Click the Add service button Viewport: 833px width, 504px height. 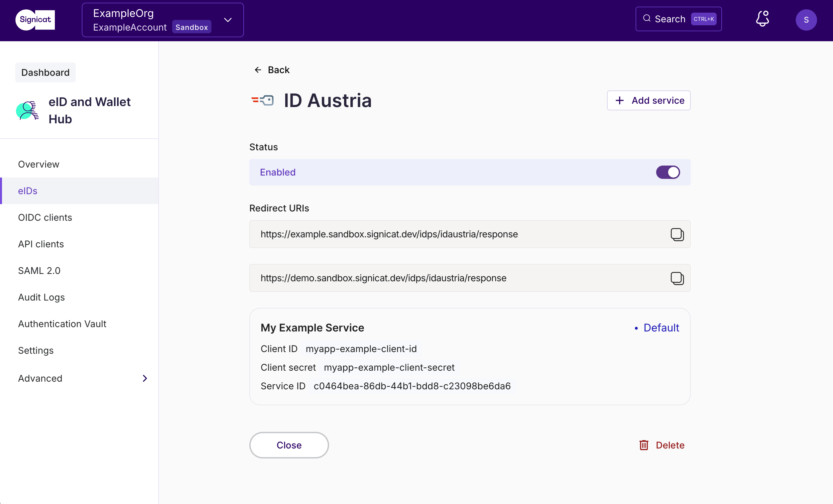(649, 100)
